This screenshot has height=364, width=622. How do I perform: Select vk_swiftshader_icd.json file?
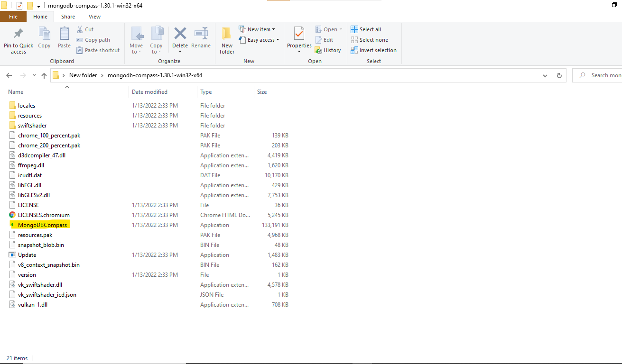point(47,295)
